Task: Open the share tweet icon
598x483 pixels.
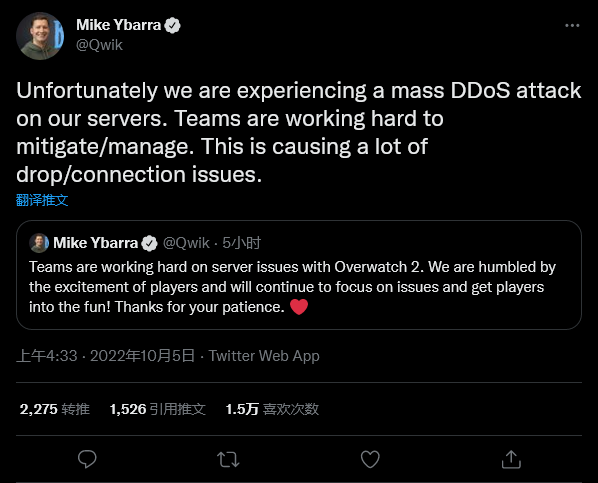Action: [x=511, y=459]
